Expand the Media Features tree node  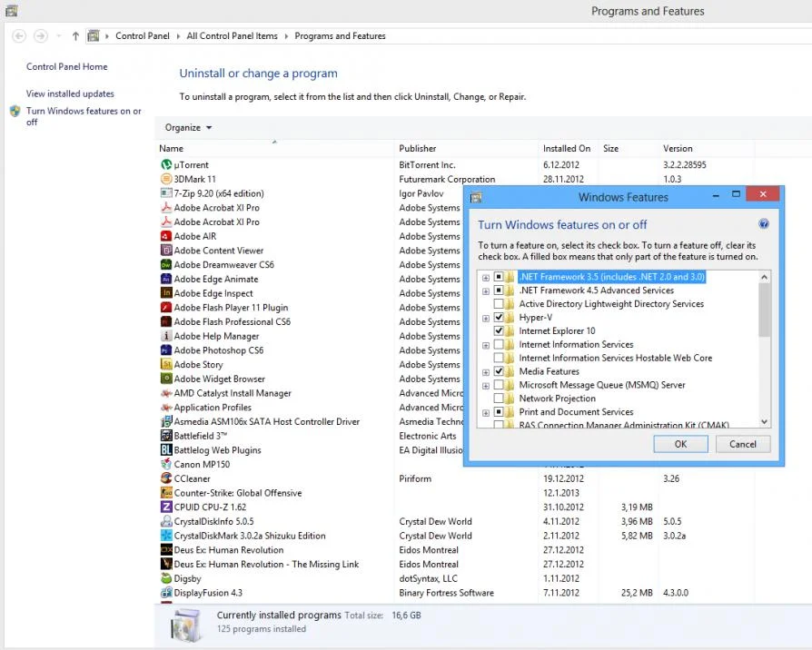[x=486, y=371]
